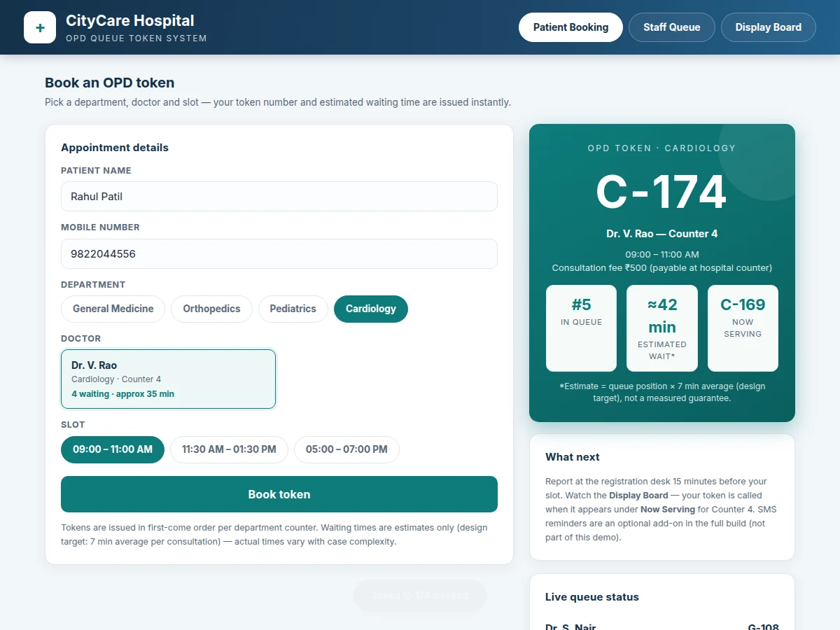Click the ≈42 min Estimated Wait tile
840x630 pixels.
tap(662, 328)
